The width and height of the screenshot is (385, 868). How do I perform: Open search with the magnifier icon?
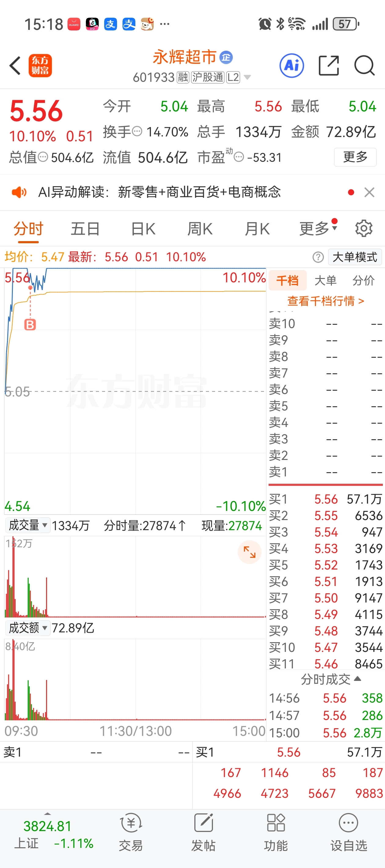(x=365, y=65)
